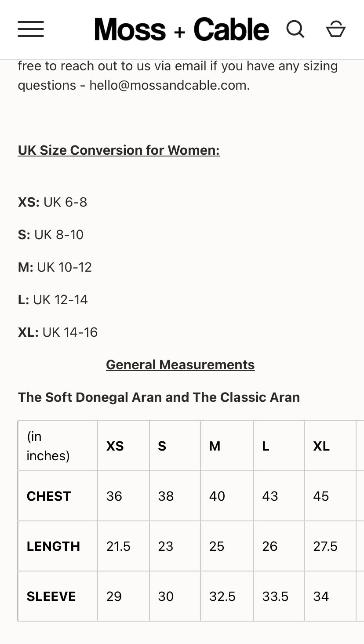Click the M column header in table
Screen dimensions: 364x644
(x=215, y=446)
